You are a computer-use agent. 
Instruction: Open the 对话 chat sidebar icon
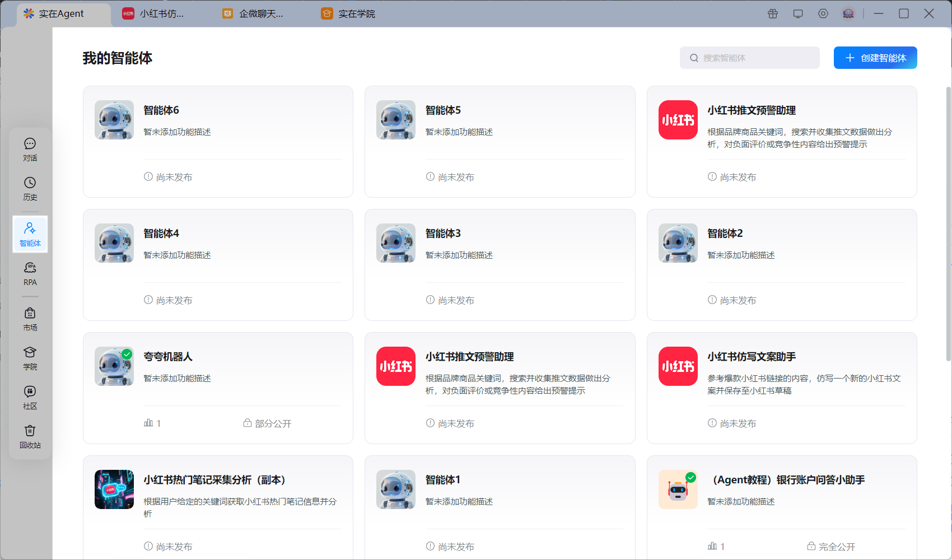(30, 150)
